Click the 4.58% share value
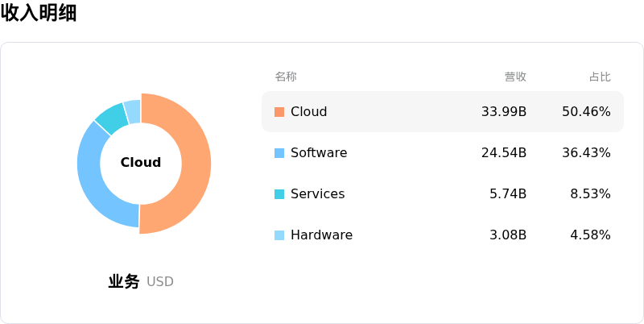This screenshot has width=644, height=324. 590,235
